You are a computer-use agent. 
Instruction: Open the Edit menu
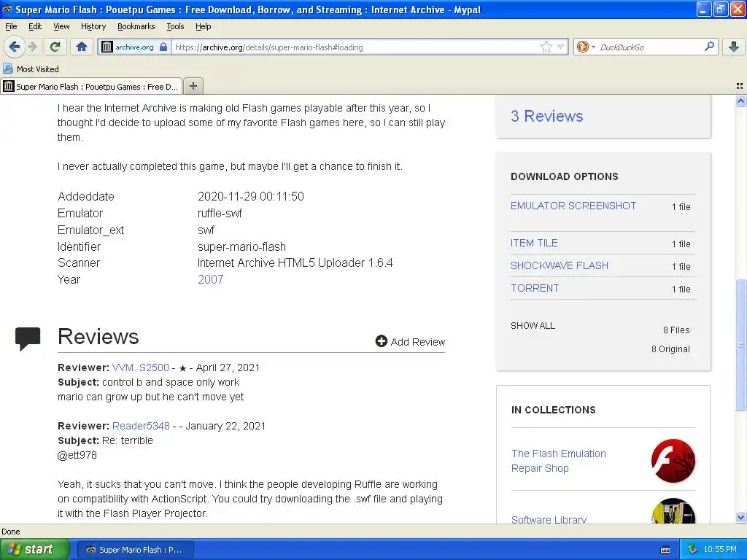click(x=35, y=26)
